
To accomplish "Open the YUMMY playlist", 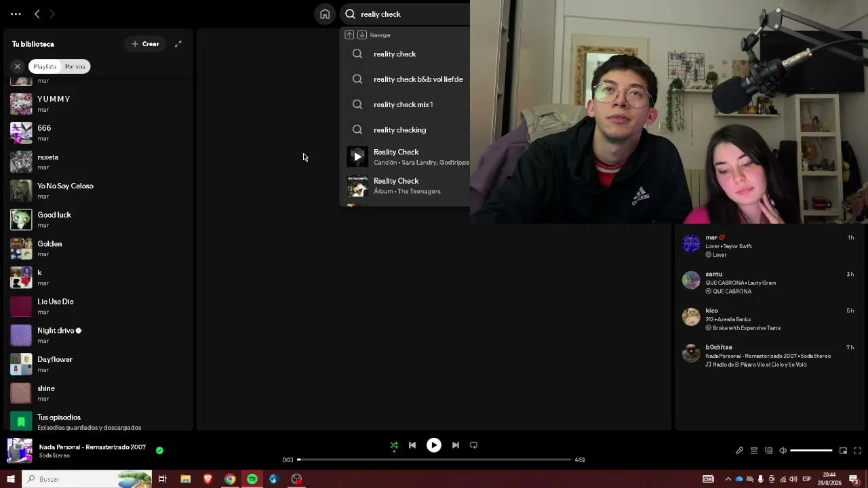I will tap(99, 104).
